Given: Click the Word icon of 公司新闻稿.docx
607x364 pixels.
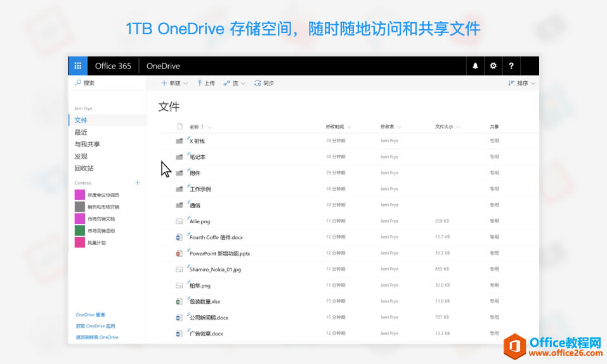Looking at the screenshot, I should (x=179, y=318).
